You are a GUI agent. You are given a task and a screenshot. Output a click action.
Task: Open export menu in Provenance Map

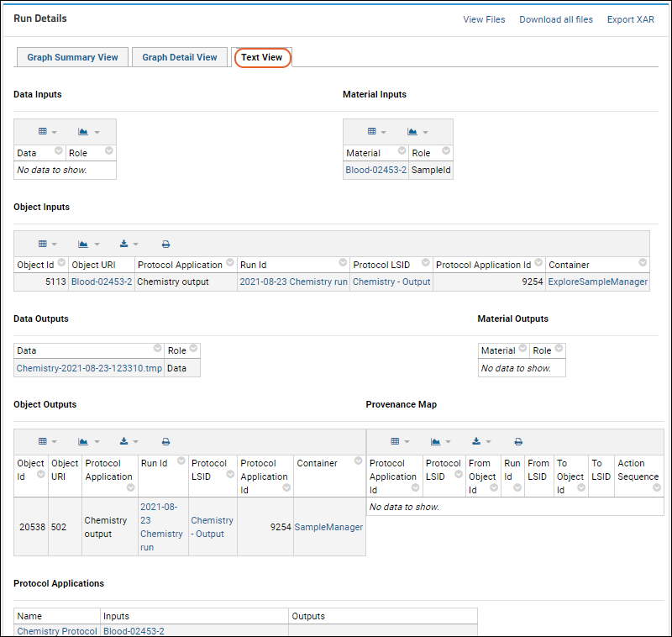click(480, 441)
